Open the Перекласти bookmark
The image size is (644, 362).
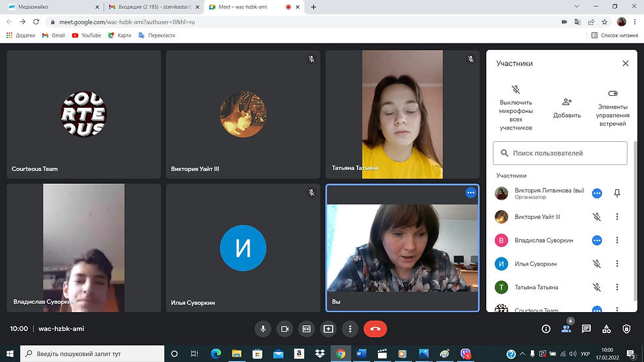tap(157, 35)
